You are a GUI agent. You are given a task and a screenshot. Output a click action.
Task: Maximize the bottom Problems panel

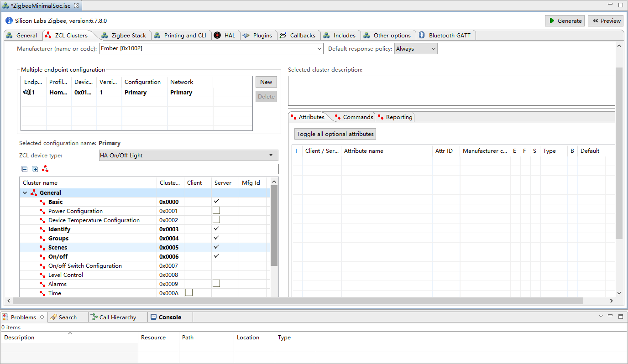click(620, 316)
